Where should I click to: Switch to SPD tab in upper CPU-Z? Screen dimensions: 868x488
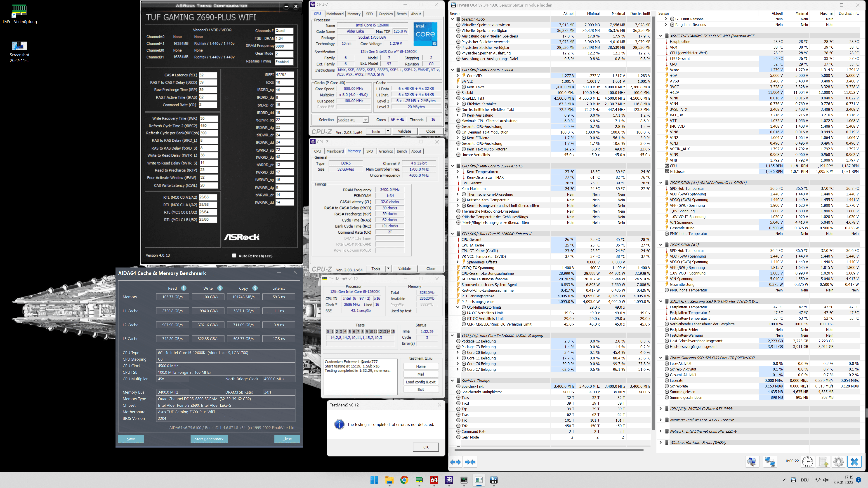pyautogui.click(x=369, y=14)
